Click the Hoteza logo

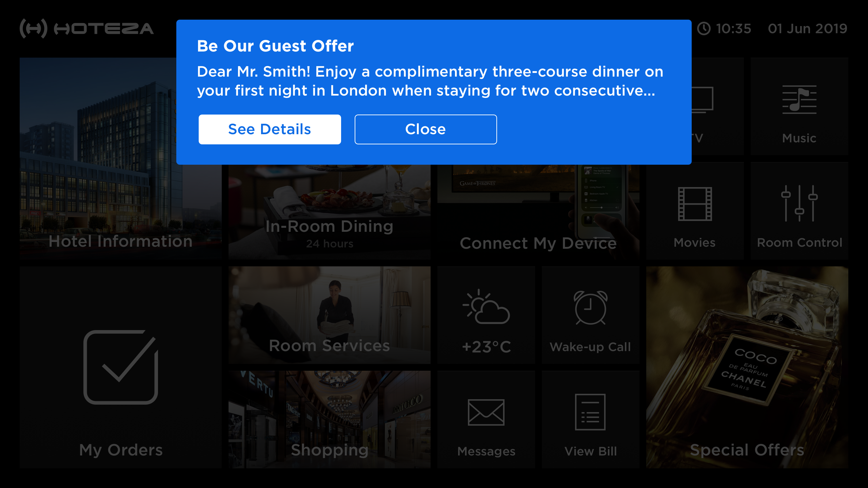pyautogui.click(x=87, y=28)
